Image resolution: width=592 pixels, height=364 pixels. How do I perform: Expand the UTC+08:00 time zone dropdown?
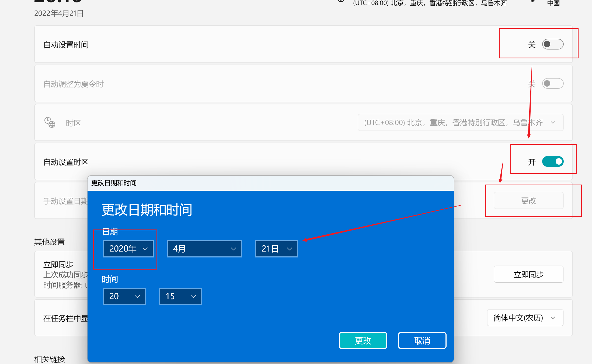(x=460, y=123)
